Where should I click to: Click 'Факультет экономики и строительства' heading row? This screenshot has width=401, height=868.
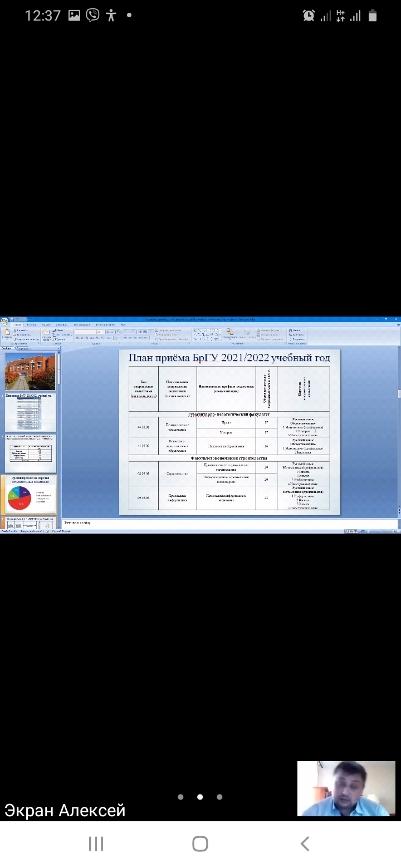click(x=229, y=458)
